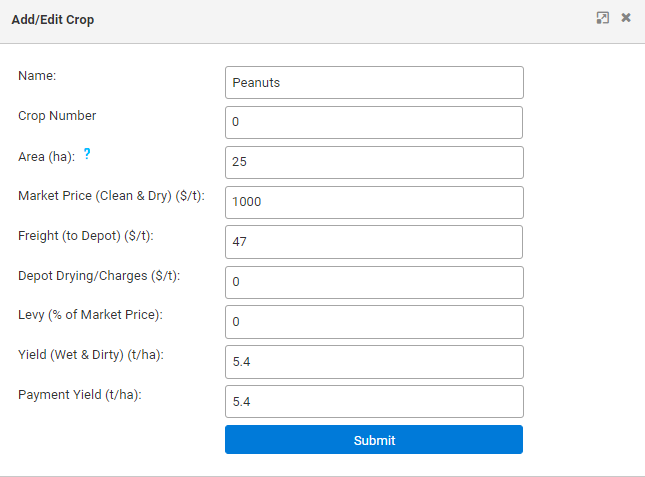Select the Yield (Wet & Dirty) input
645x477 pixels.
(x=374, y=362)
